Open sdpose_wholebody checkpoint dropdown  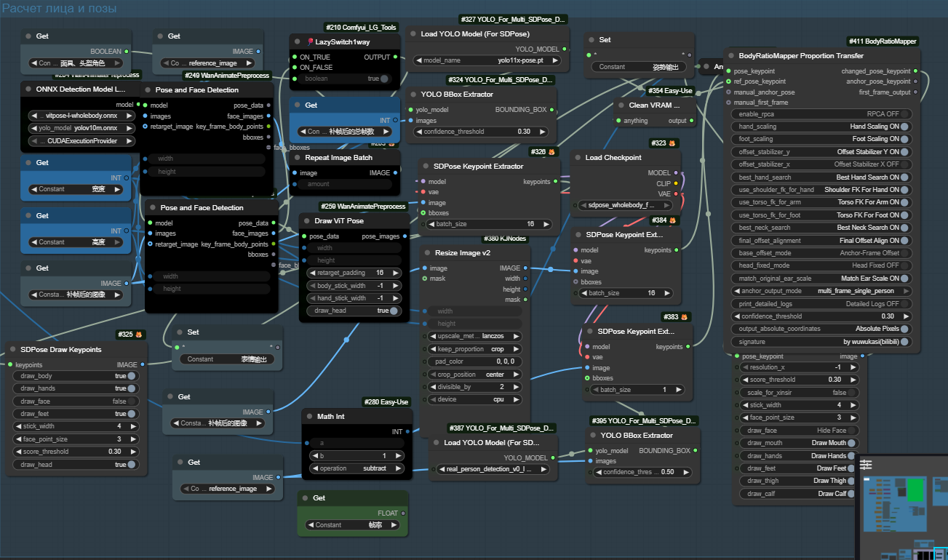tap(626, 205)
